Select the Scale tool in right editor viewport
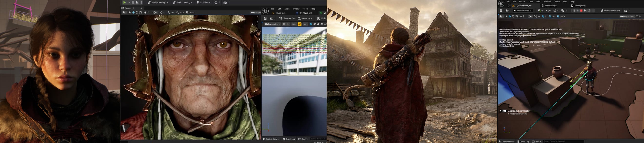Image resolution: width=644 pixels, height=143 pixels. click(517, 17)
